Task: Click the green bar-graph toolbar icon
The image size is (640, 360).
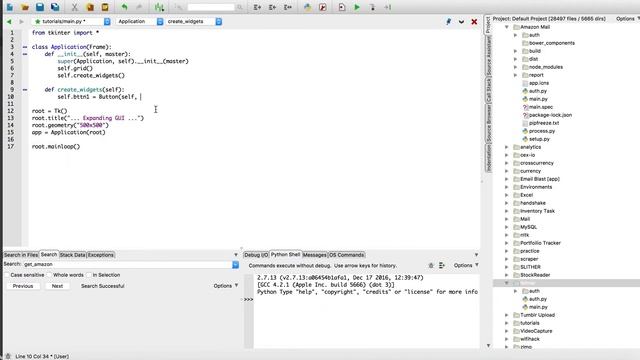Action: [x=159, y=7]
